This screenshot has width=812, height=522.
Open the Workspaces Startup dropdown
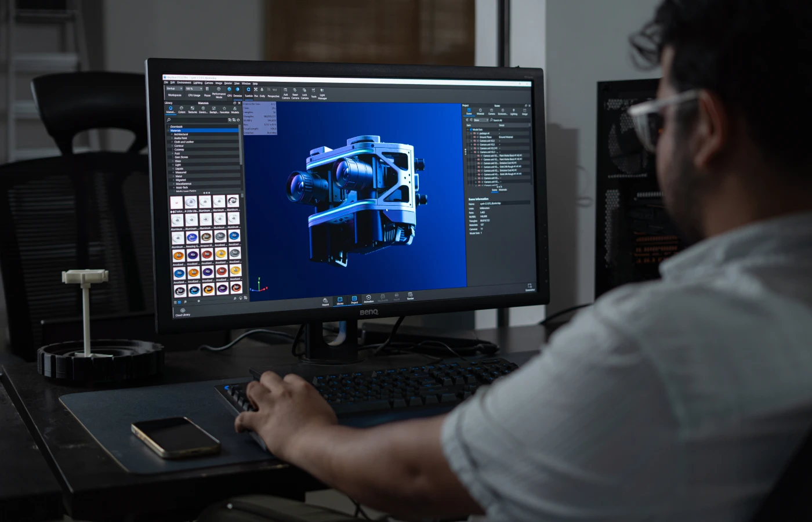click(x=174, y=88)
